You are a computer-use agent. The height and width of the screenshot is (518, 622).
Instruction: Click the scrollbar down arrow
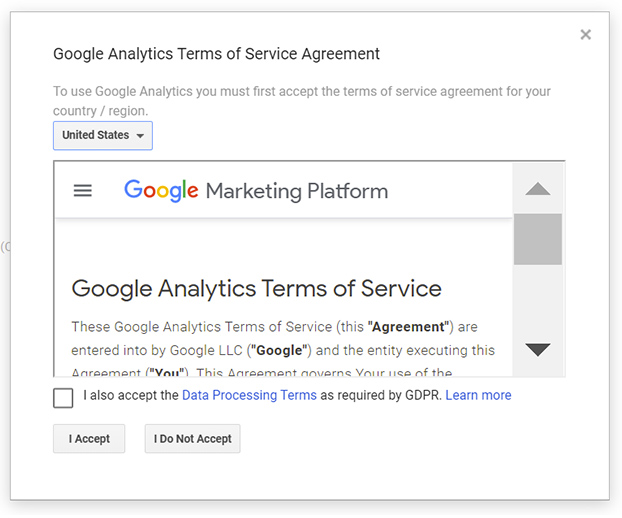coord(538,349)
